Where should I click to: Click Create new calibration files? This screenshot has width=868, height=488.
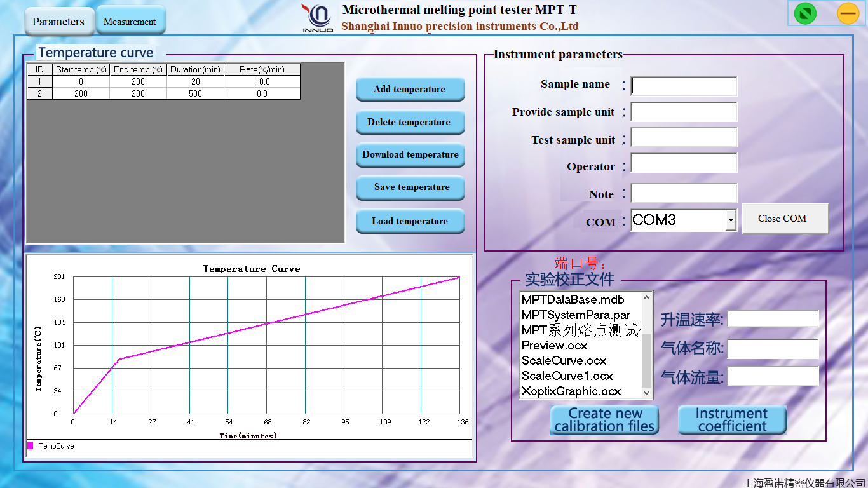coord(604,419)
